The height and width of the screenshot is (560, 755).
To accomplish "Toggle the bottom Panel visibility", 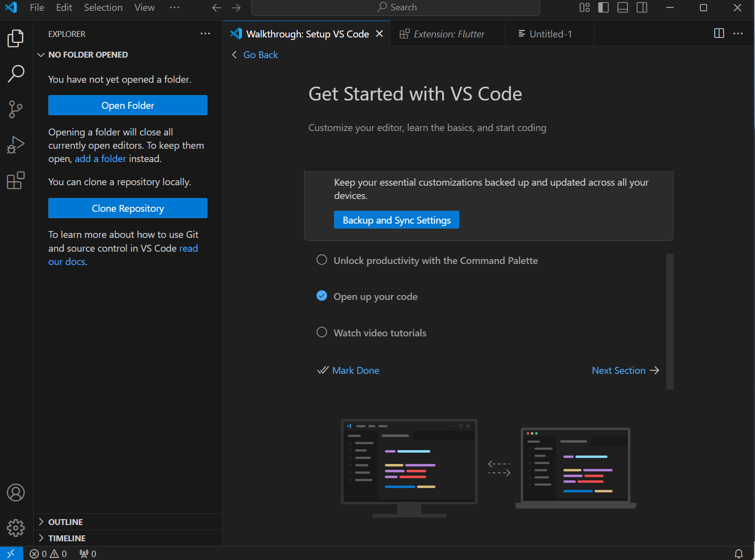I will [622, 8].
